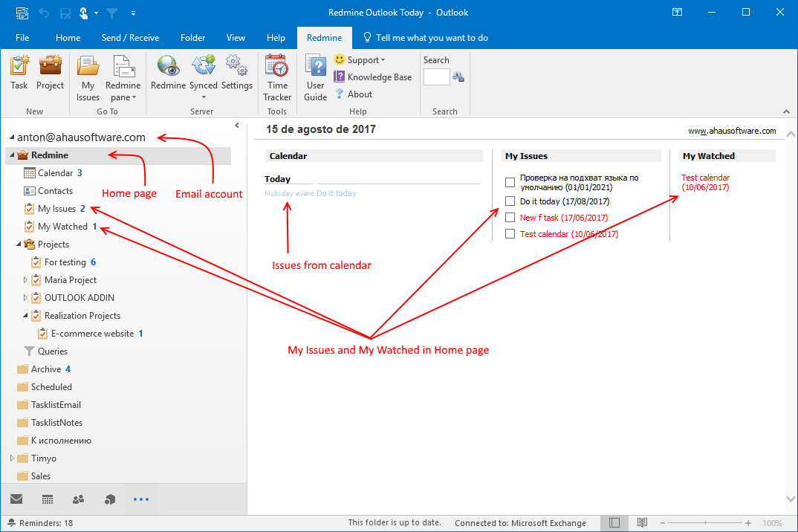798x532 pixels.
Task: Create a new Redmine Project
Action: [50, 74]
